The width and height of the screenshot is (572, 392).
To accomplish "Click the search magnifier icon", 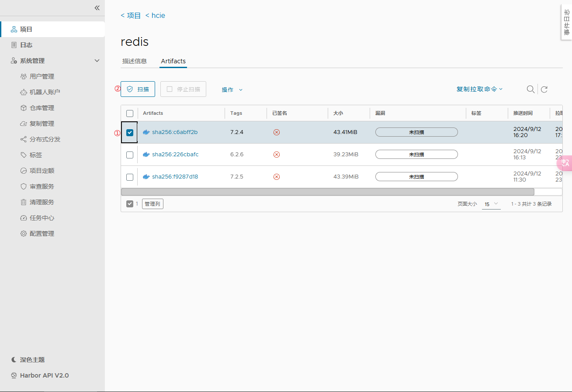I will pyautogui.click(x=530, y=89).
